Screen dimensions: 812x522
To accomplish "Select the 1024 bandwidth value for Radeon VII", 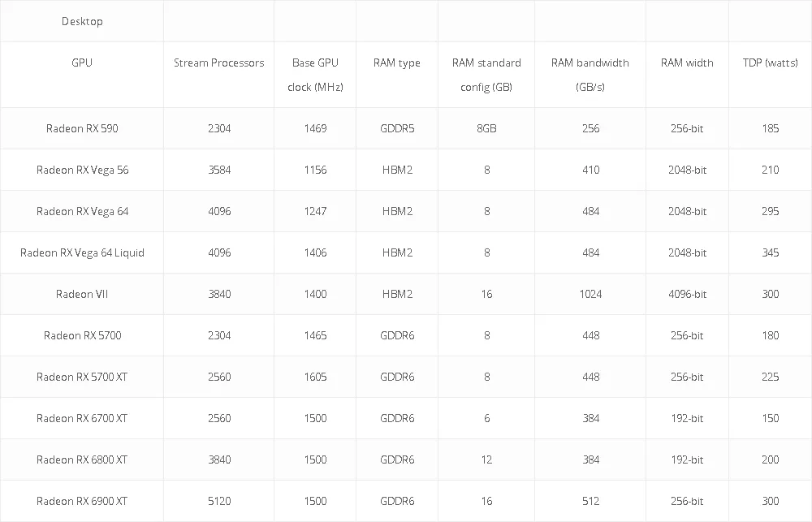I will [590, 294].
